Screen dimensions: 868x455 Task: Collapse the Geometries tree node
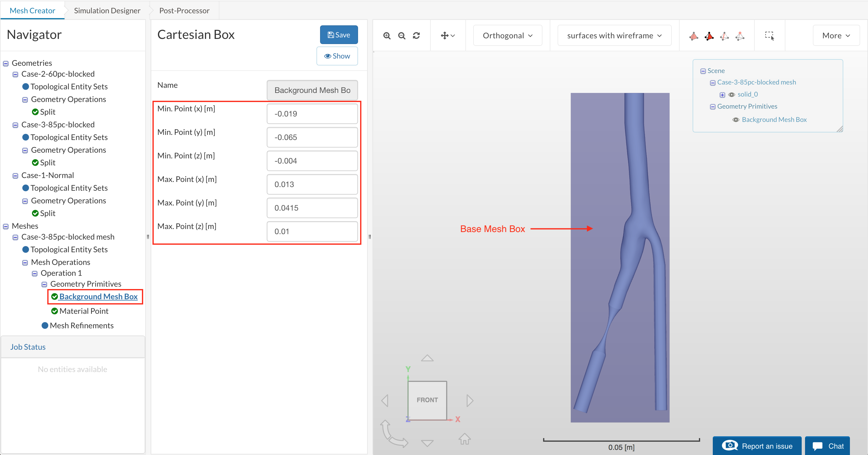pyautogui.click(x=6, y=63)
